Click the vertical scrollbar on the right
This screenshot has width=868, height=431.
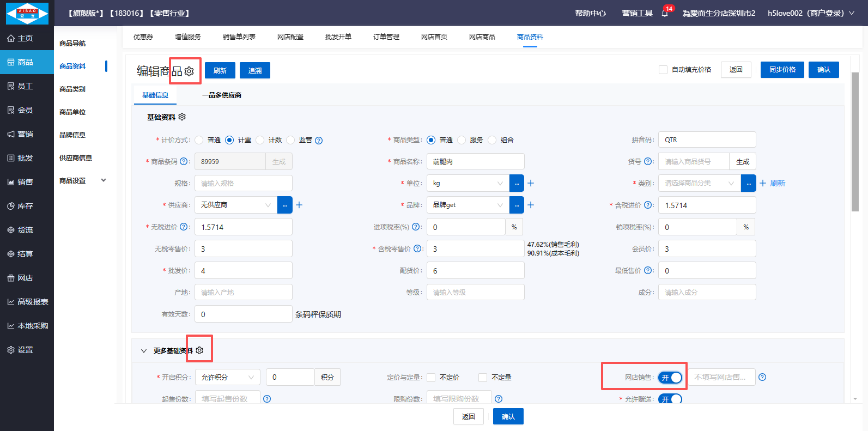855,142
